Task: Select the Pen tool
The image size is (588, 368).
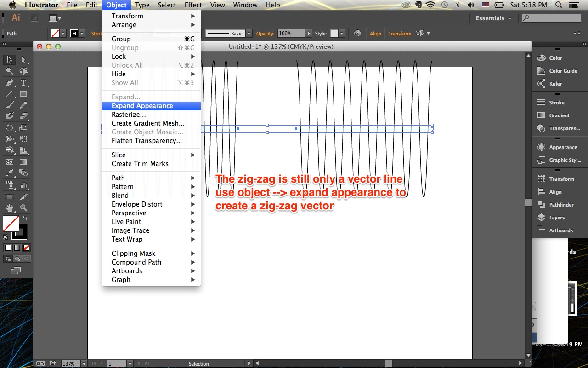Action: pos(9,83)
